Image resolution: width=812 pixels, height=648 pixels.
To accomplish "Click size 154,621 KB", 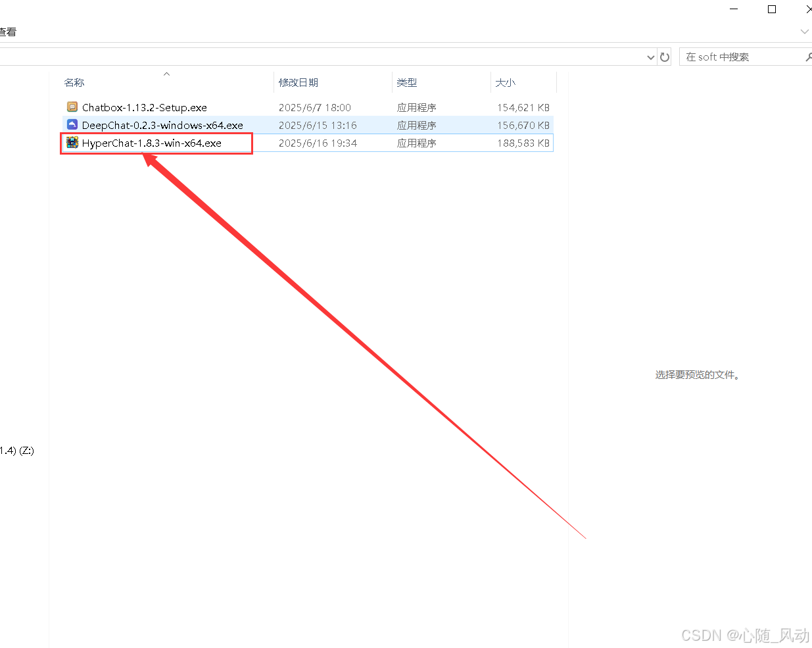I will click(x=523, y=107).
